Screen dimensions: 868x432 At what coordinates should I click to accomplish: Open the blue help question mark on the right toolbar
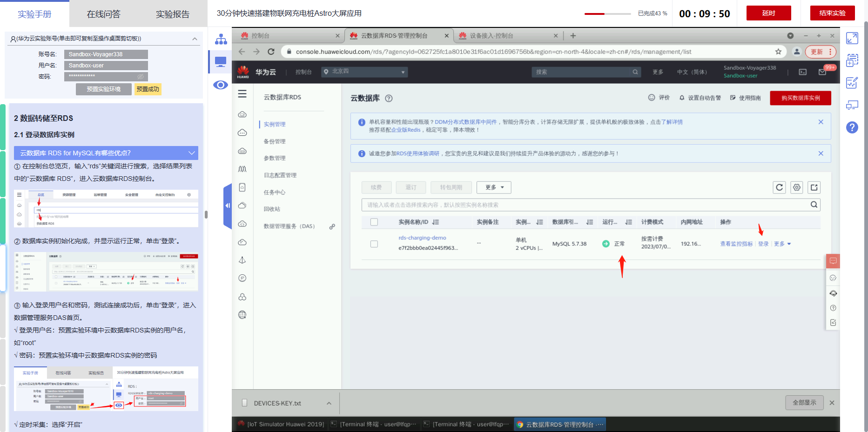coord(852,127)
